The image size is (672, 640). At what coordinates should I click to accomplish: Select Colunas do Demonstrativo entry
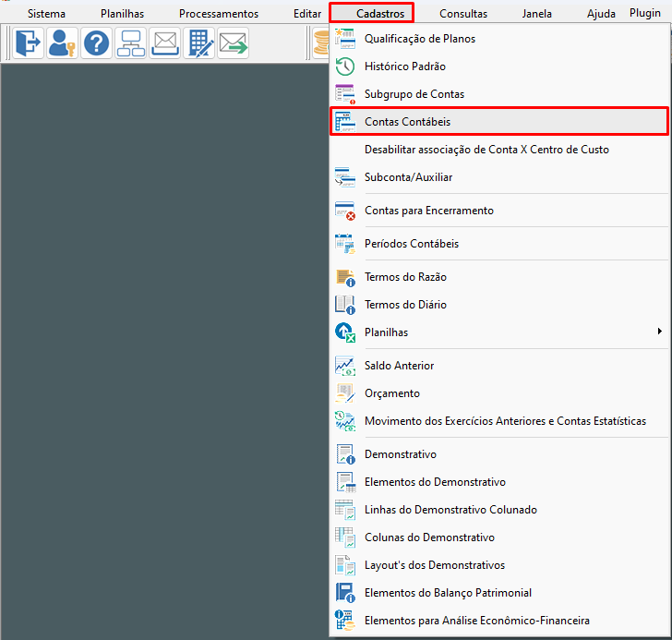pos(499,537)
